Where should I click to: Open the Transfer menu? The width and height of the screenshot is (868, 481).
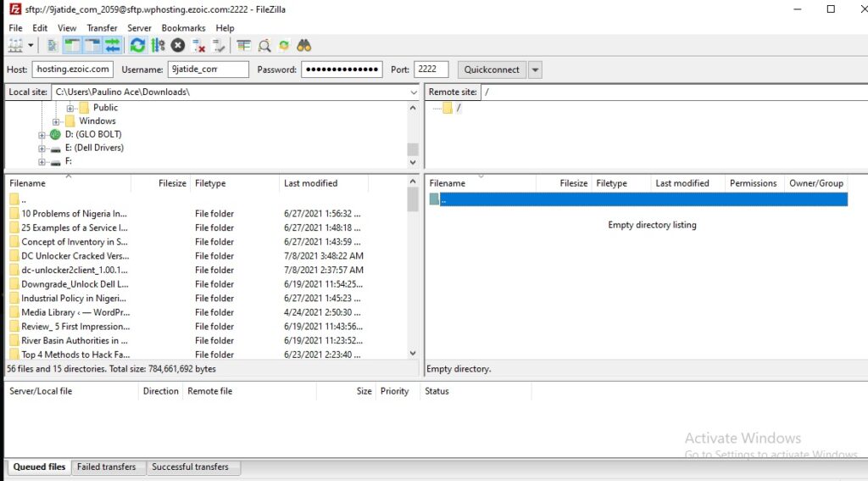click(102, 28)
